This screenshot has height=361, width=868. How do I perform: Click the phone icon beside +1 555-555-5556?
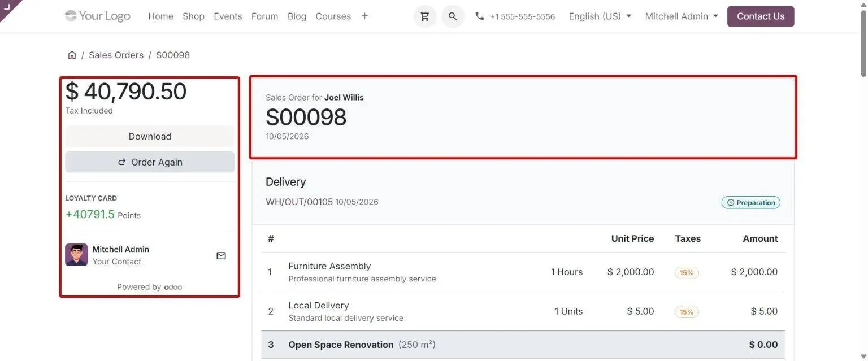(480, 16)
